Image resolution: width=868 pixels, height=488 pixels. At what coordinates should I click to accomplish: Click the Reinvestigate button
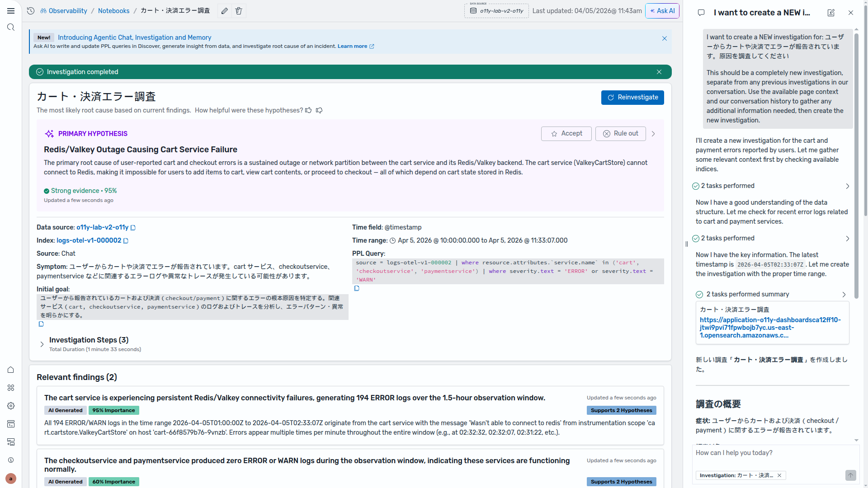click(x=632, y=98)
